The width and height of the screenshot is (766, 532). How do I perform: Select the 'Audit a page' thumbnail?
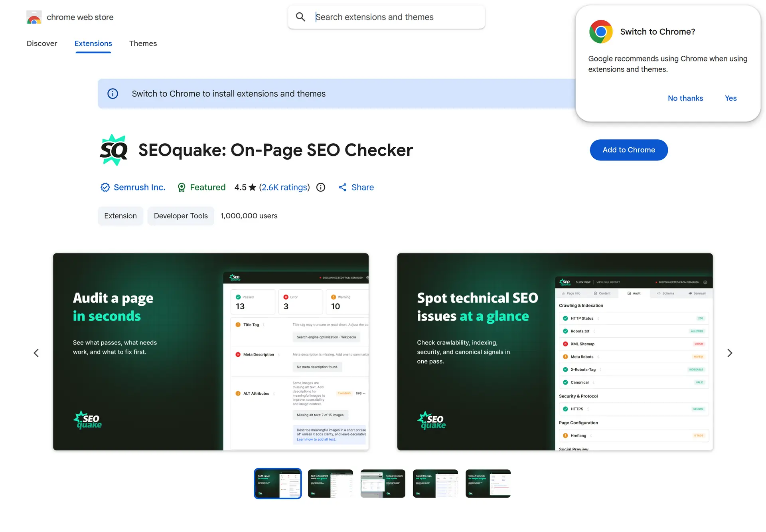[278, 484]
